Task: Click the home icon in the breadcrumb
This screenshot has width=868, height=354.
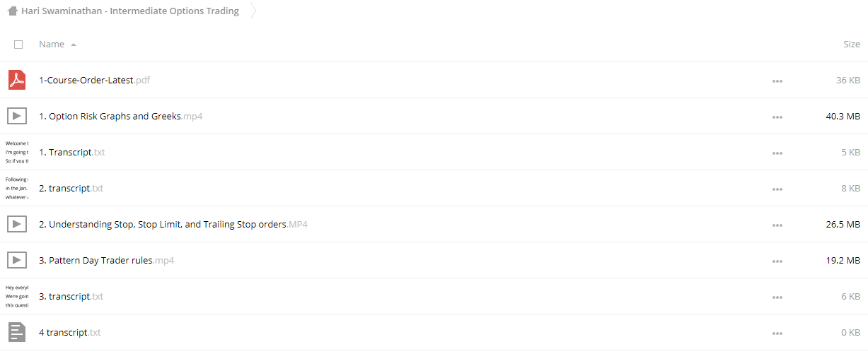Action: [x=13, y=11]
